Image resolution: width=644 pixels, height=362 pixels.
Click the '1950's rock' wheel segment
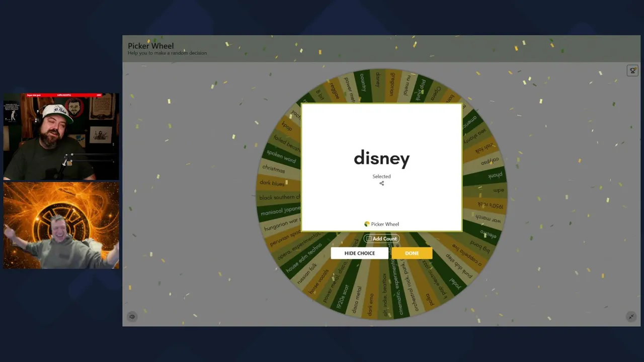click(x=491, y=205)
